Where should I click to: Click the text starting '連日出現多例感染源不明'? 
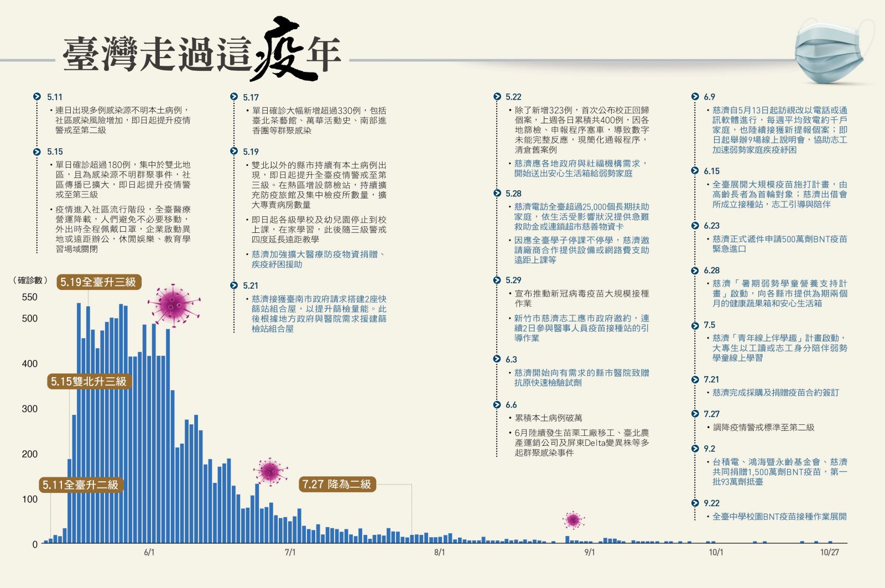tap(123, 120)
